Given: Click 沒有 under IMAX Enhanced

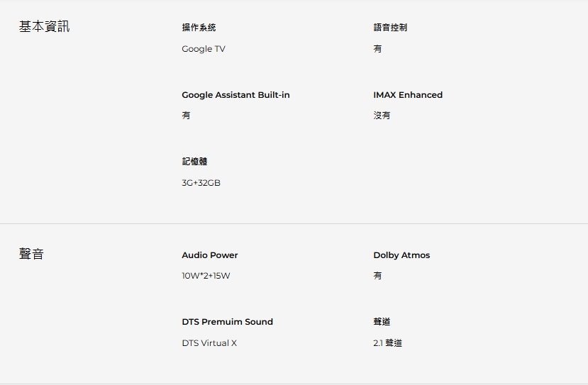Looking at the screenshot, I should 382,116.
